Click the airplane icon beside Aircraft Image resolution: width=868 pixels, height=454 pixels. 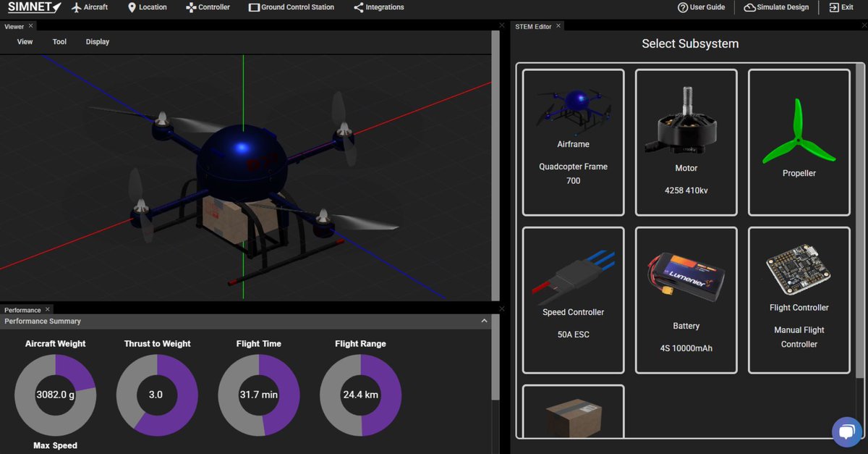77,7
